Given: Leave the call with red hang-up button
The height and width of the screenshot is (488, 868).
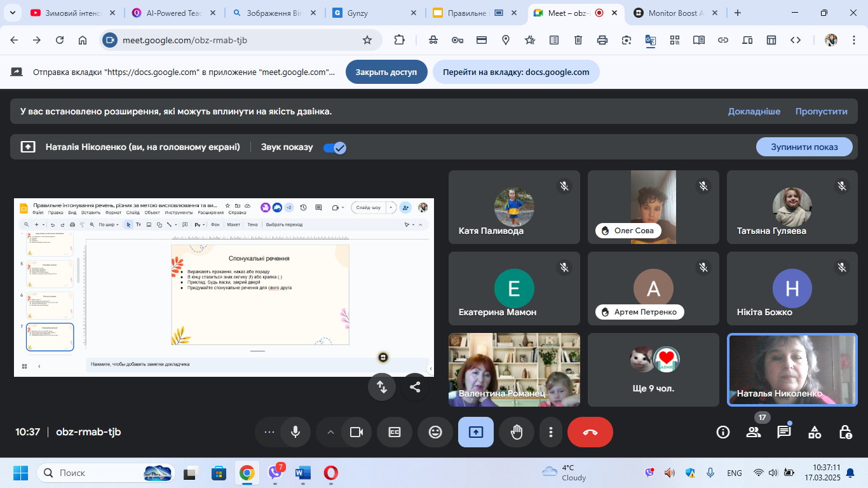Looking at the screenshot, I should pyautogui.click(x=590, y=432).
